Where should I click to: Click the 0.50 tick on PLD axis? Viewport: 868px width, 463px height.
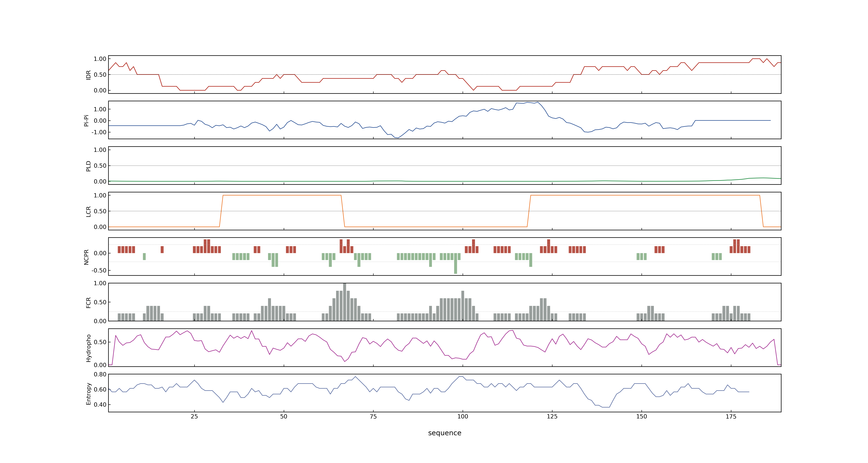(100, 165)
